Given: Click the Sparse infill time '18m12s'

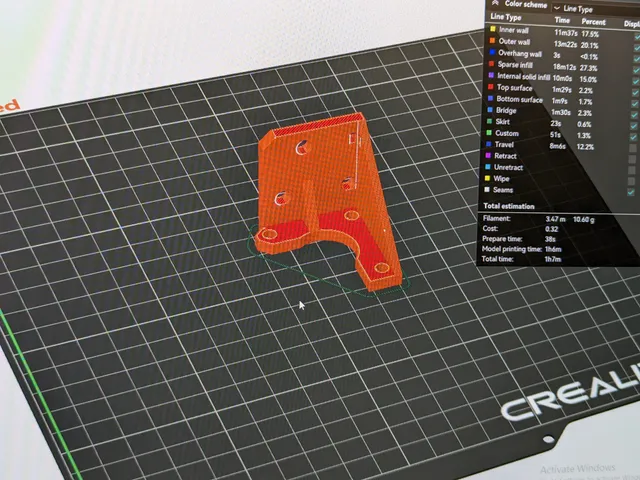Looking at the screenshot, I should pos(564,67).
